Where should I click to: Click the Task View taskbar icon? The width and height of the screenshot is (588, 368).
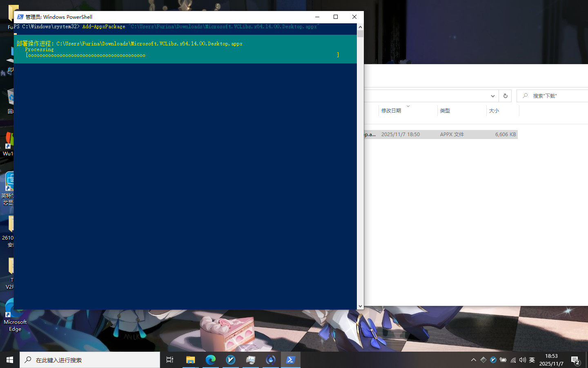[x=170, y=360]
